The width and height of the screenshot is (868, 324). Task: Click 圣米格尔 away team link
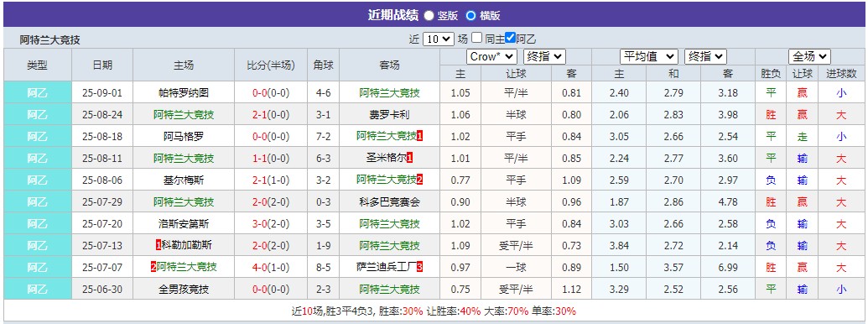pos(387,159)
